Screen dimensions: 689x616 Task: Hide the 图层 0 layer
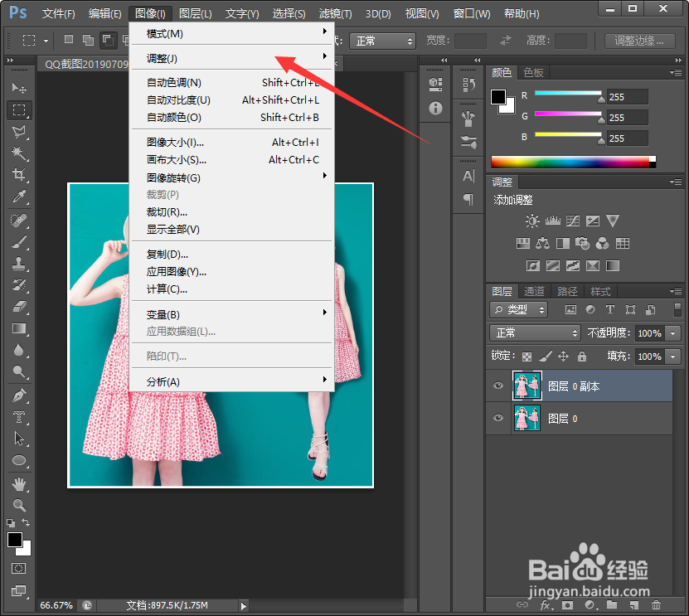tap(497, 419)
